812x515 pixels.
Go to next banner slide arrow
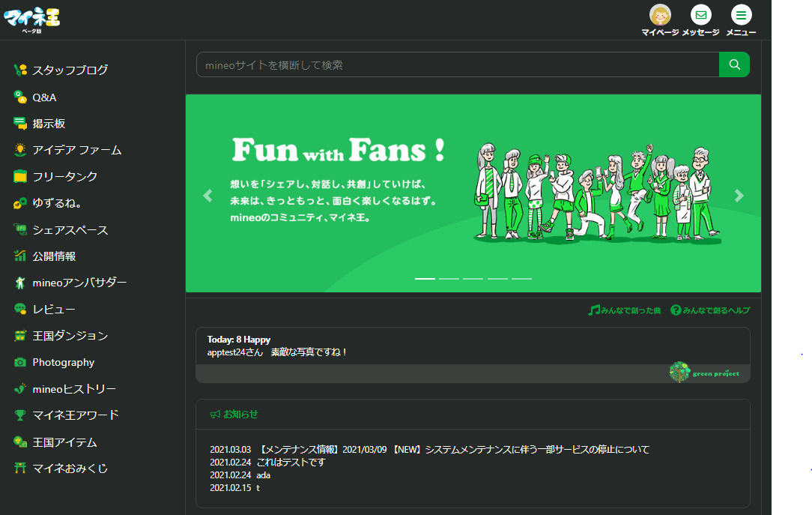click(739, 196)
